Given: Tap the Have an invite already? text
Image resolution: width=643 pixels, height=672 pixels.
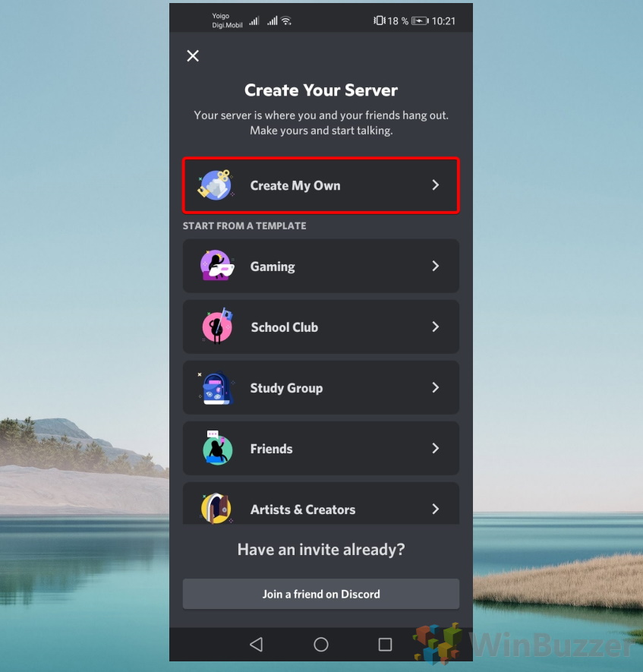Looking at the screenshot, I should (321, 550).
